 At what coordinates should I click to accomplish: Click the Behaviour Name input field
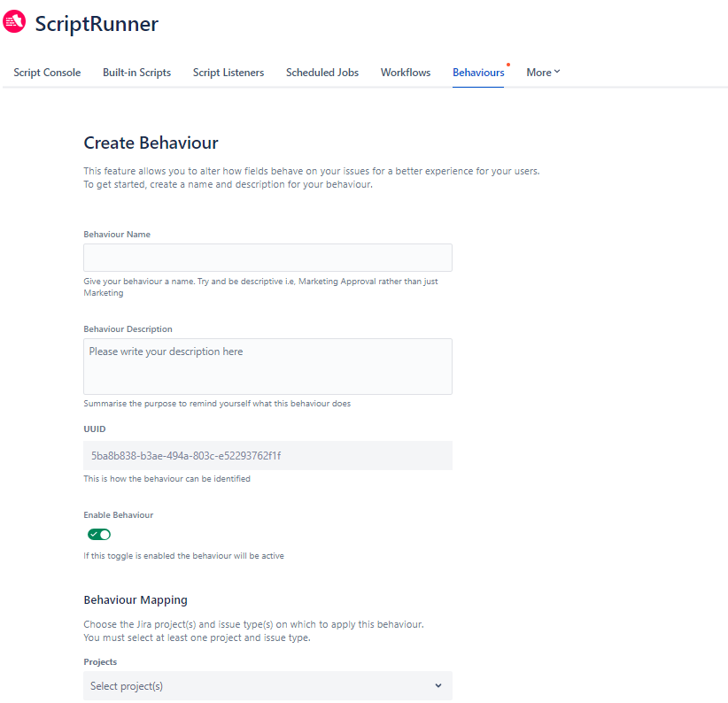pyautogui.click(x=267, y=258)
